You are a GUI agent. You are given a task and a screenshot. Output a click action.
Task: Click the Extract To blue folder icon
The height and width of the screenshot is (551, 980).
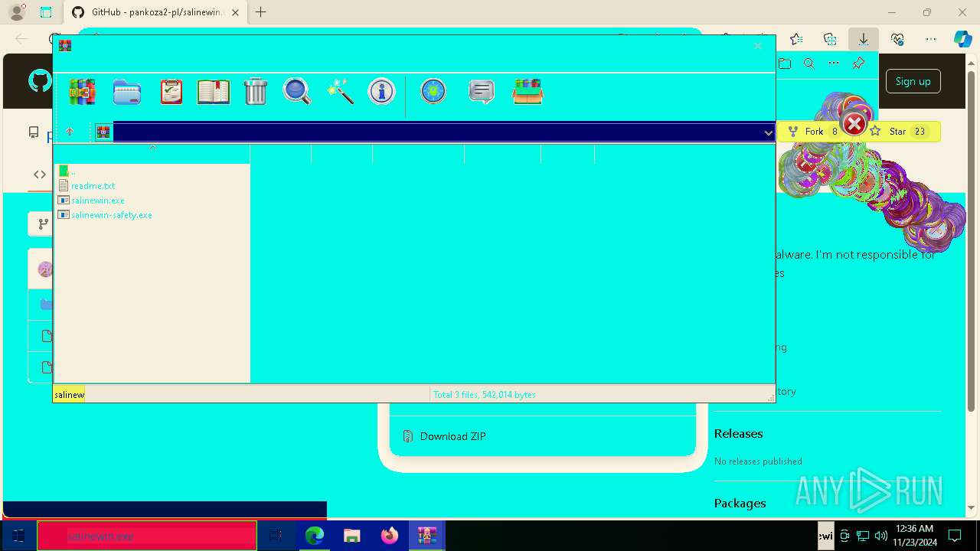pos(127,92)
